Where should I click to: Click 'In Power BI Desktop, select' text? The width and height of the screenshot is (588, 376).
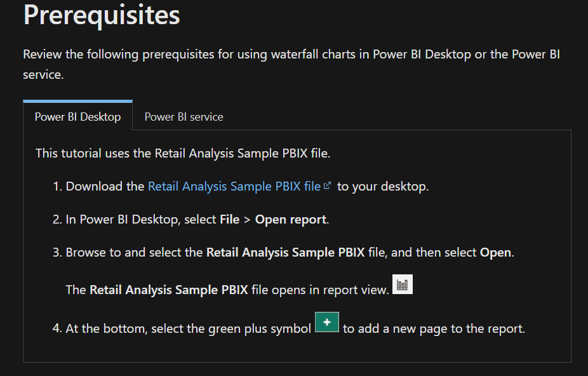pyautogui.click(x=141, y=219)
